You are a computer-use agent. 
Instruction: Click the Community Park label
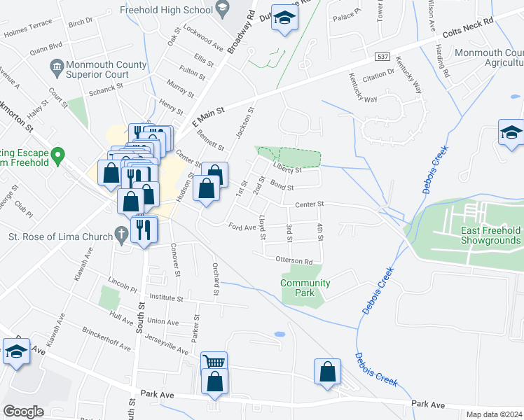click(x=305, y=288)
